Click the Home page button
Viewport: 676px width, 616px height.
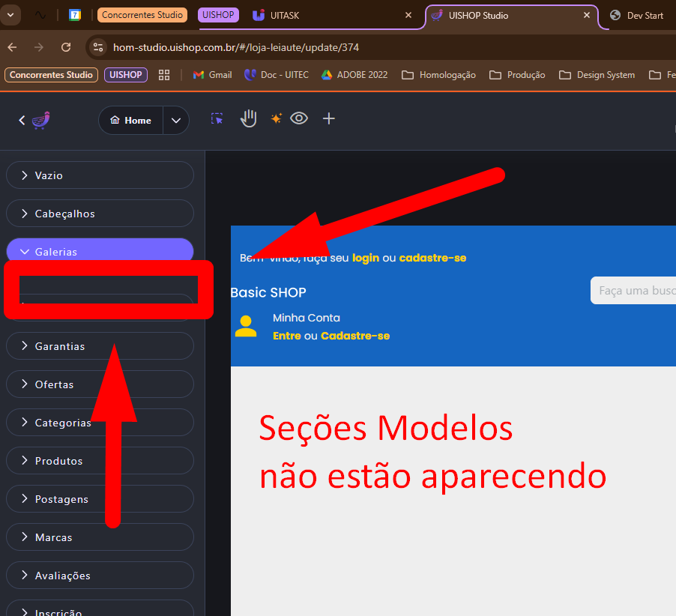(x=131, y=120)
